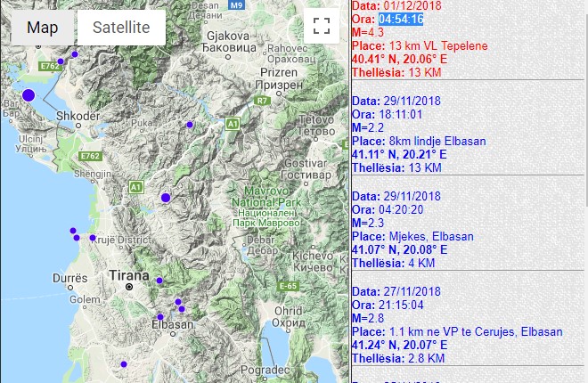Viewport: 588px width, 383px height.
Task: Click the R7 road shield near Prizren
Action: coord(261,101)
